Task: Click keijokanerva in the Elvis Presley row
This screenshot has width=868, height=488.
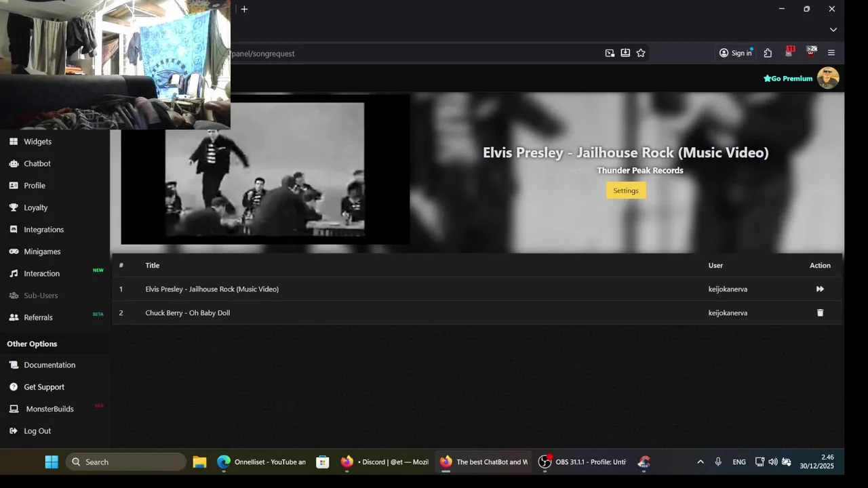Action: 728,289
